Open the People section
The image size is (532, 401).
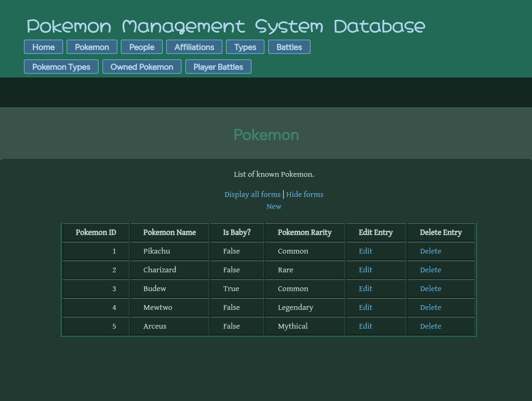pos(142,47)
